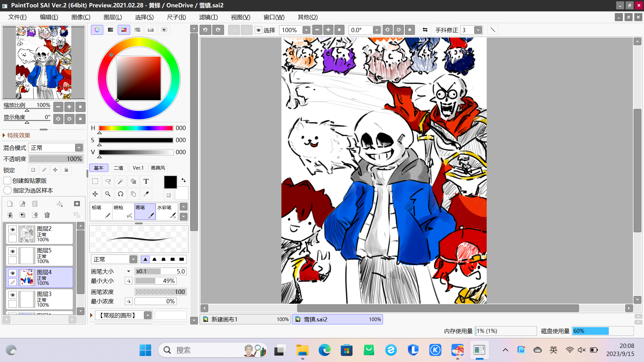Select the magic wand tool
Viewport: 644px width, 362px height.
pos(121,181)
